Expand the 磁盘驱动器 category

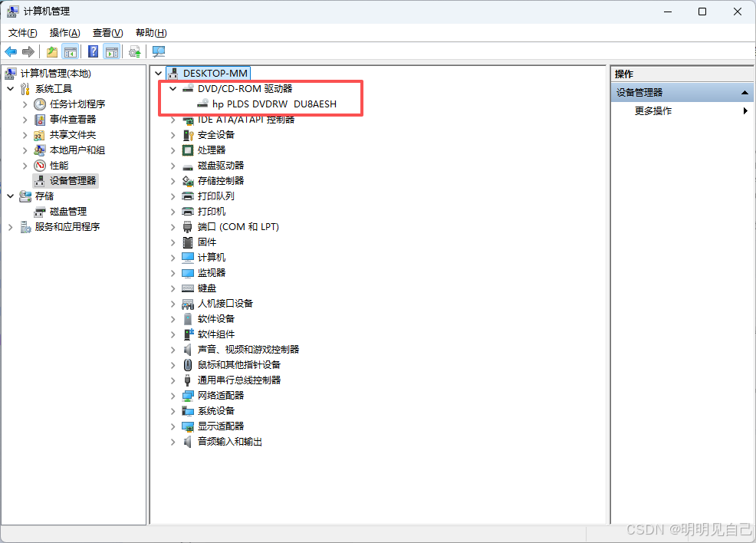tap(173, 166)
